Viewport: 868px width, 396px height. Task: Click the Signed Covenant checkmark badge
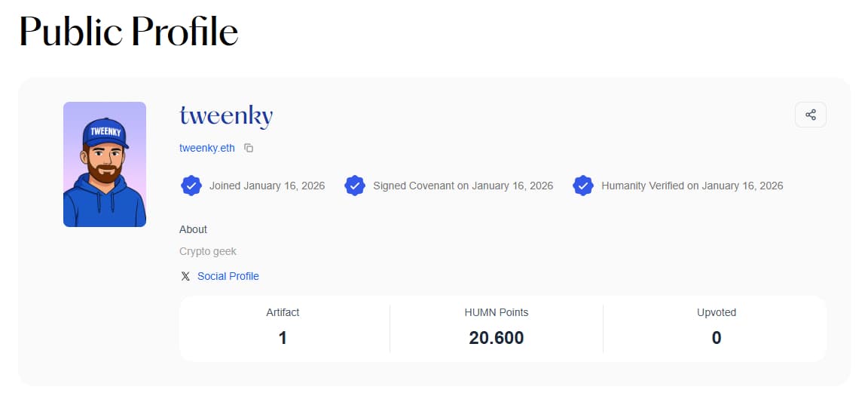click(x=355, y=186)
